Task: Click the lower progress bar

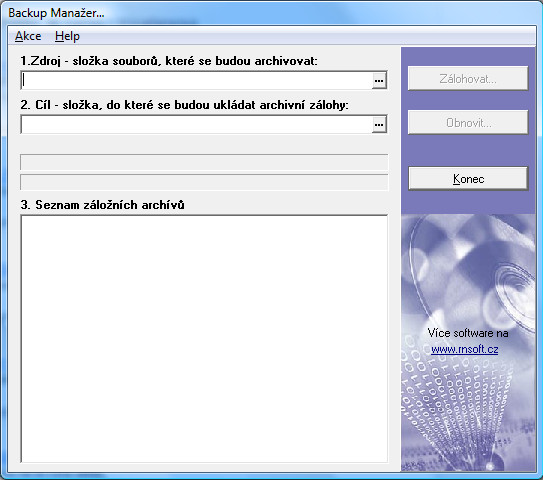Action: [204, 182]
